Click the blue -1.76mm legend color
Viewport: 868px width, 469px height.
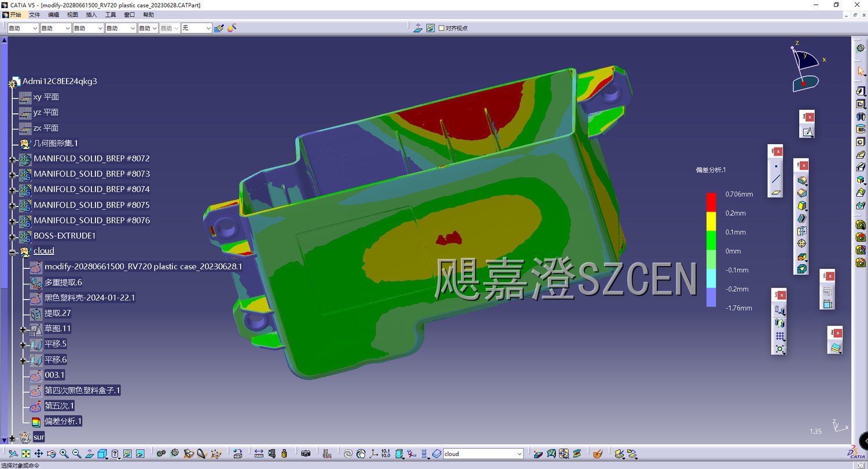click(711, 298)
